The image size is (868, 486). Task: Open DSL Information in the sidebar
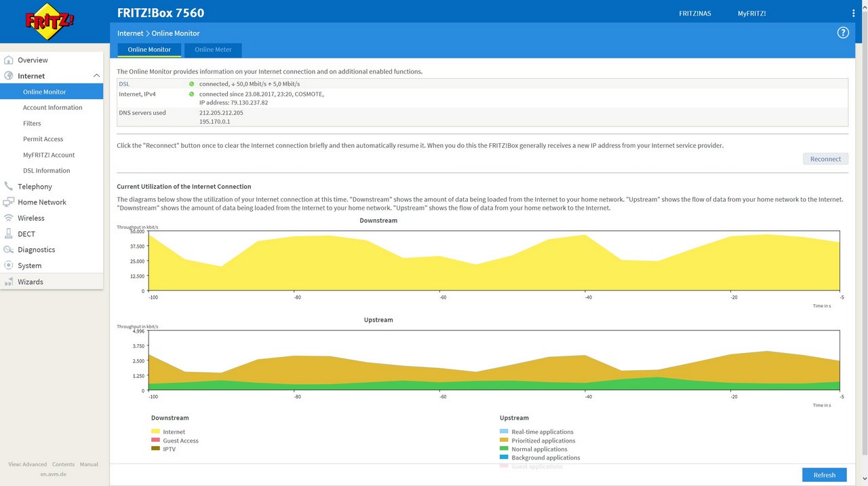46,170
